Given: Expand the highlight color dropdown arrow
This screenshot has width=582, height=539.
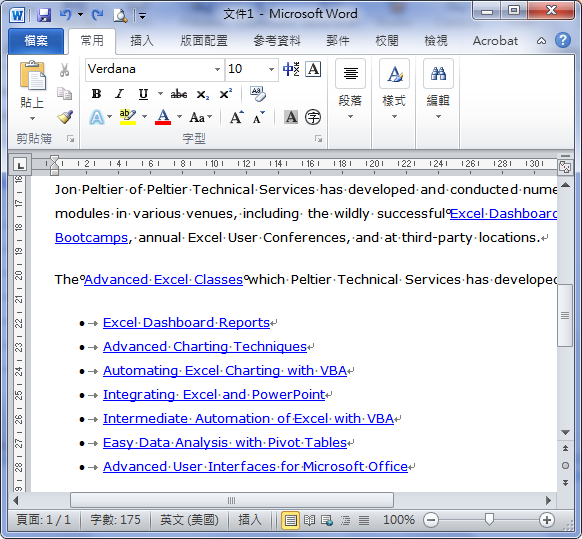Looking at the screenshot, I should (144, 117).
